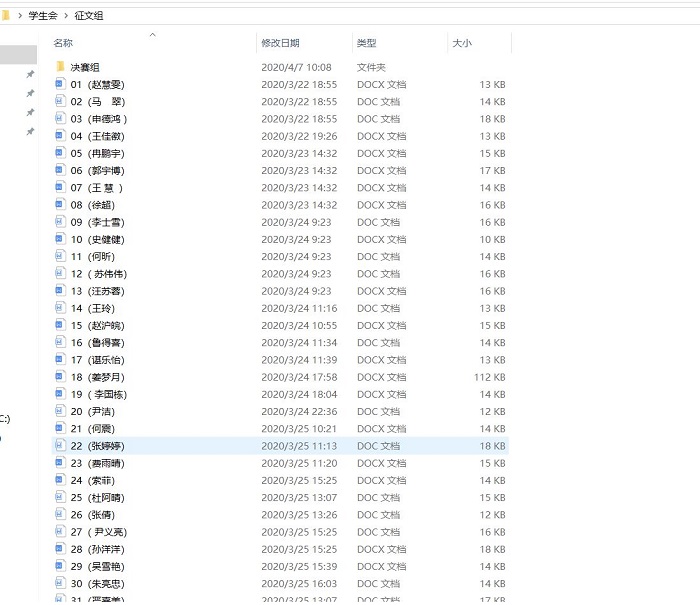Click the 决赛组 folder icon
Viewport: 700px width, 605px height.
(x=60, y=67)
